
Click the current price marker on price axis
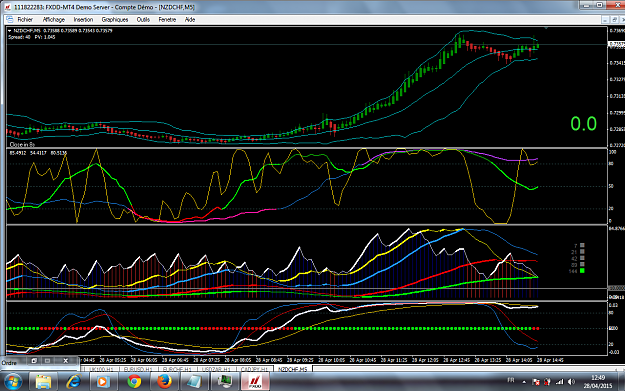(616, 44)
